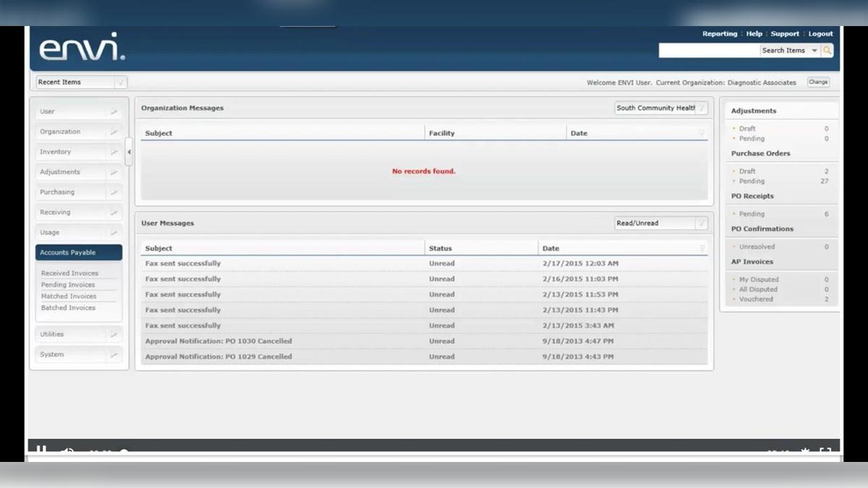This screenshot has height=488, width=868.
Task: Open the Search Items dropdown
Action: click(x=814, y=50)
